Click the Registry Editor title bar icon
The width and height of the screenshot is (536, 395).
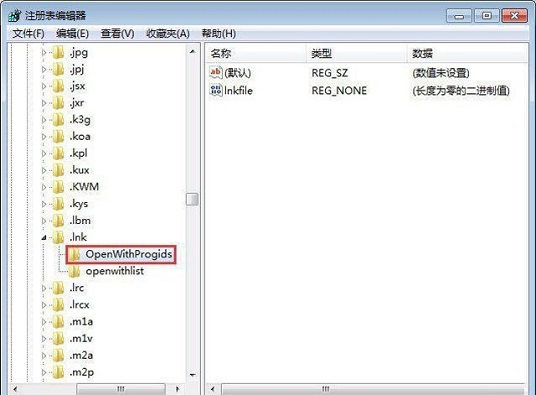pyautogui.click(x=15, y=16)
